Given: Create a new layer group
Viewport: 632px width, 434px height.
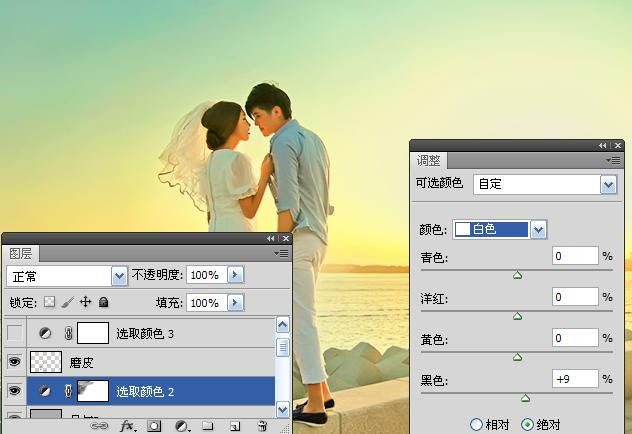Looking at the screenshot, I should pyautogui.click(x=208, y=426).
